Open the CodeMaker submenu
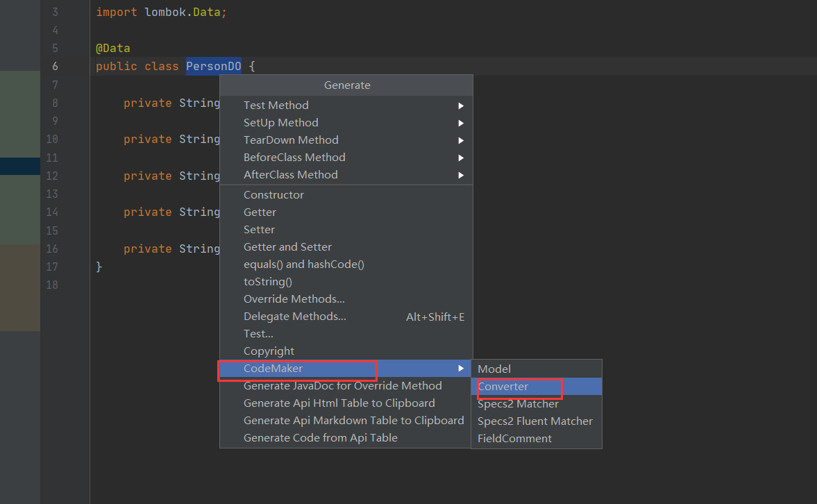The image size is (817, 504). pyautogui.click(x=278, y=368)
